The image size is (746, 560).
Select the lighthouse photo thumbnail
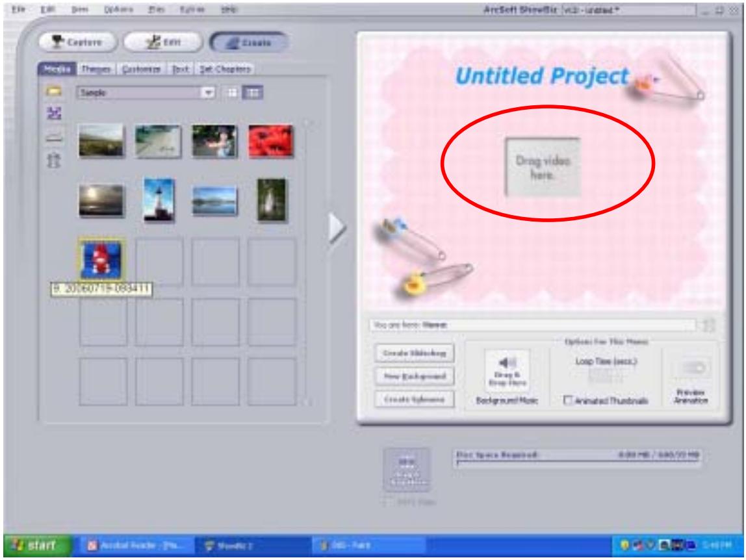coord(158,199)
